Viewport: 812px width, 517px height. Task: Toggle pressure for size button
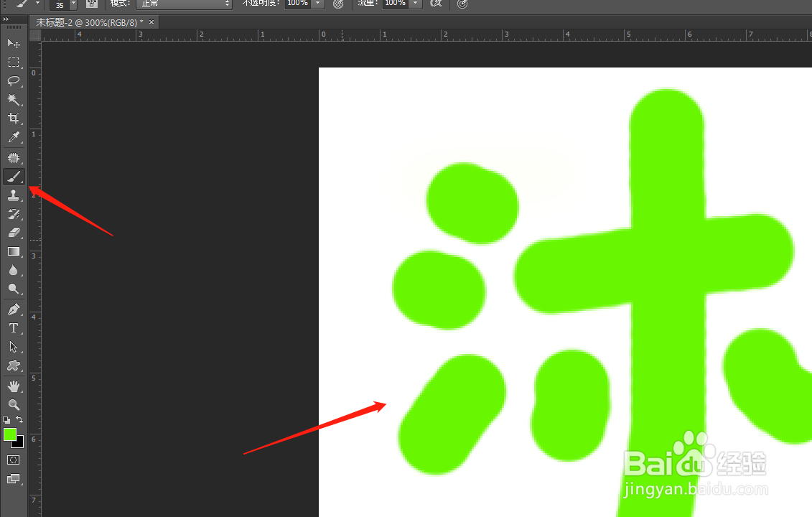462,4
